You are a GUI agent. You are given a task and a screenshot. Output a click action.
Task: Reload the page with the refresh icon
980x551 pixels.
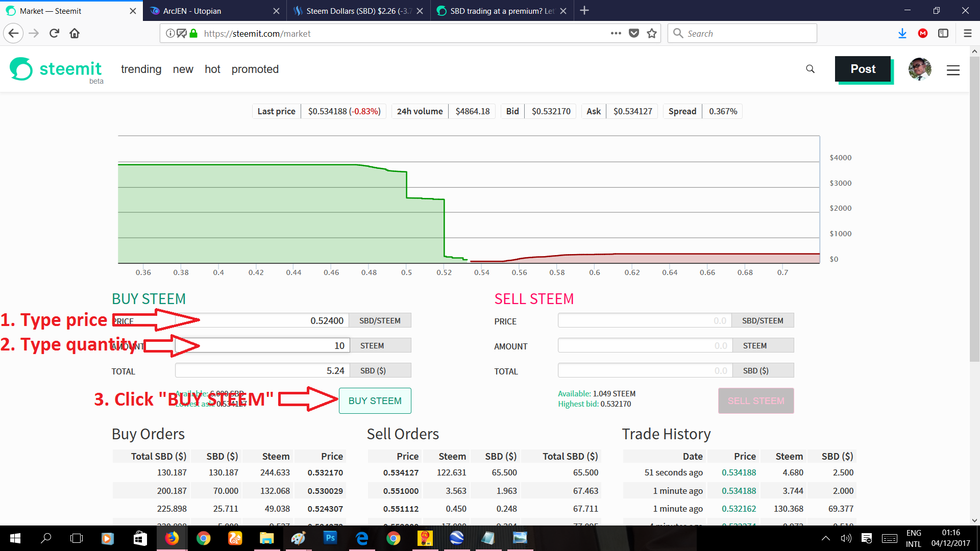pos(54,34)
